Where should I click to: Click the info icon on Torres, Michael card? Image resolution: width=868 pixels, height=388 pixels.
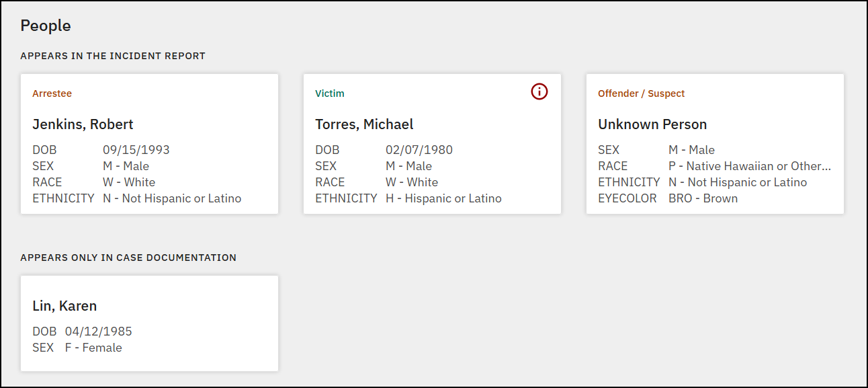click(539, 91)
